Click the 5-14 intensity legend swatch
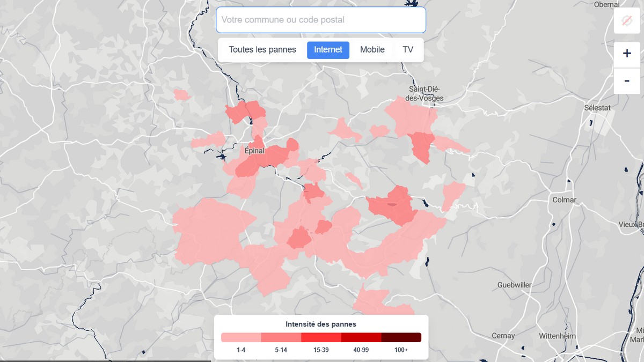This screenshot has width=644, height=362. click(x=281, y=337)
